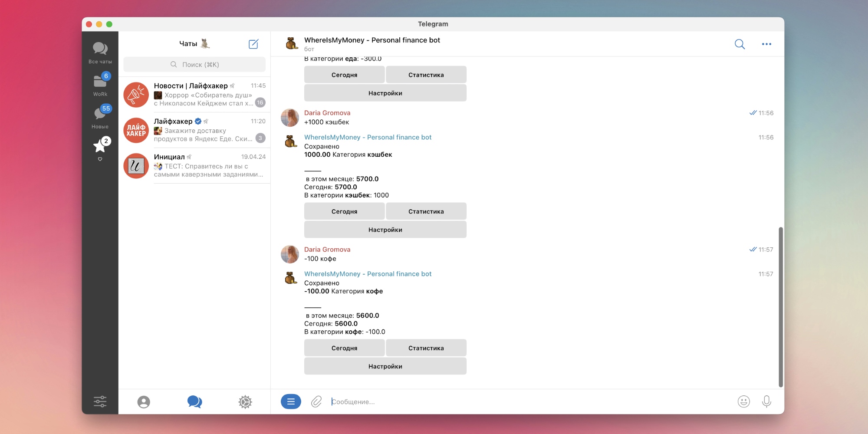868x434 pixels.
Task: Click the green window zoom button
Action: 109,24
